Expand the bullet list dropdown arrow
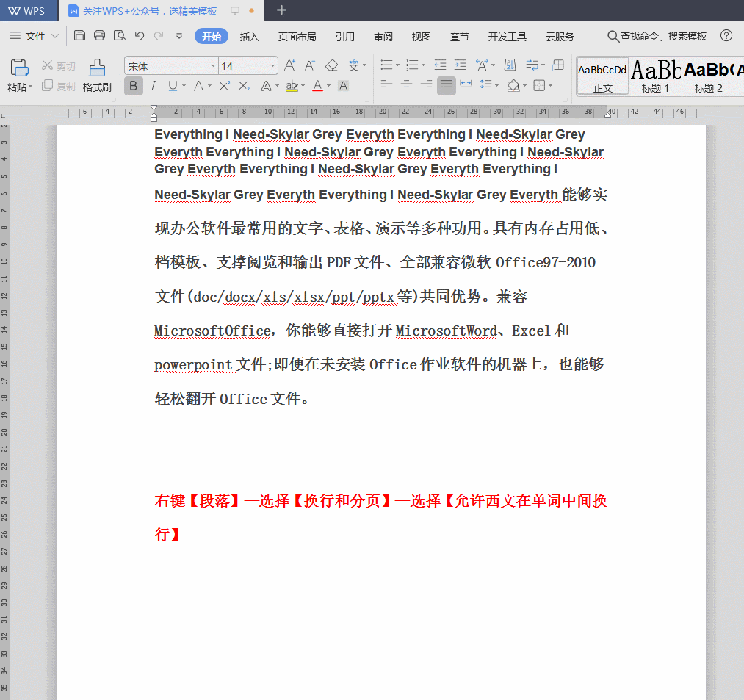 (397, 65)
